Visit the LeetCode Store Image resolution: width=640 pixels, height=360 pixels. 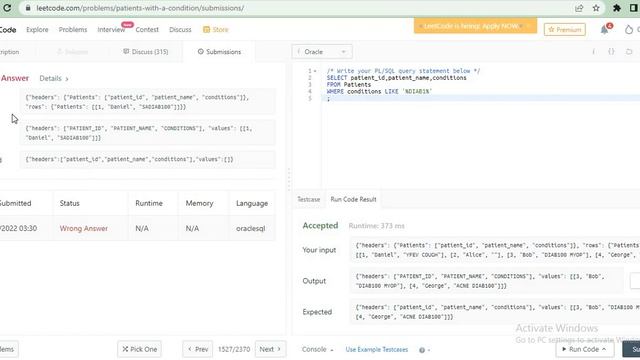(216, 29)
